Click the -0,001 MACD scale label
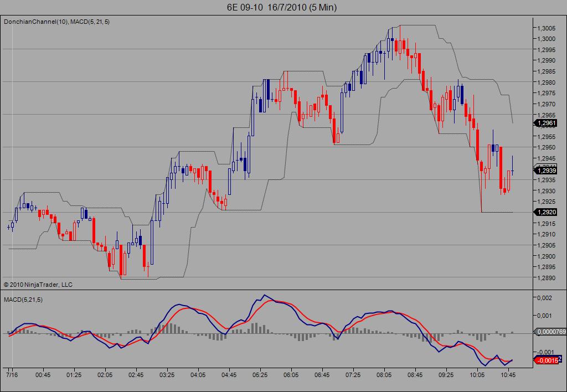 pos(544,352)
